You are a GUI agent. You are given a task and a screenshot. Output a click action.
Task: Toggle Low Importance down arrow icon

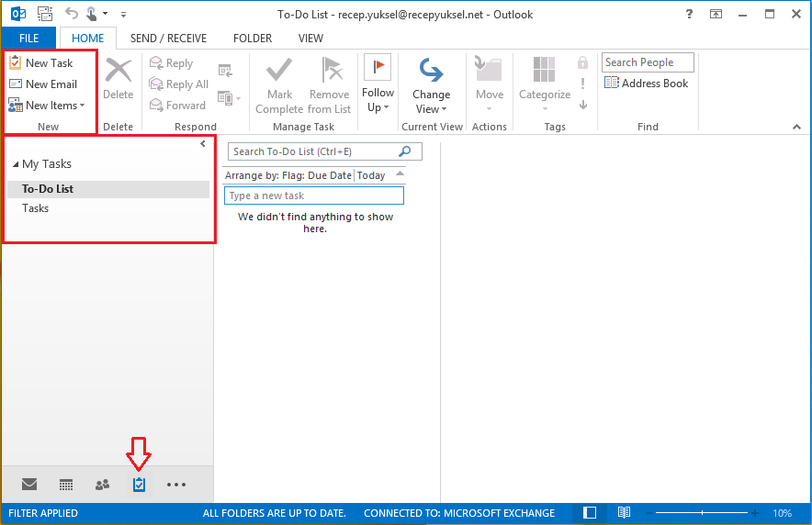point(583,105)
